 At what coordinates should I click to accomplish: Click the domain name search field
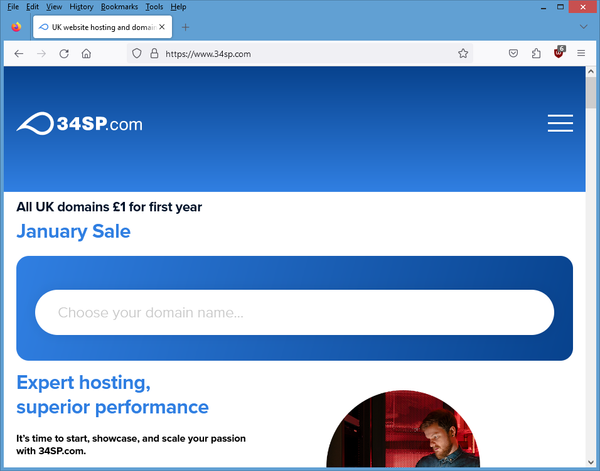pos(294,312)
